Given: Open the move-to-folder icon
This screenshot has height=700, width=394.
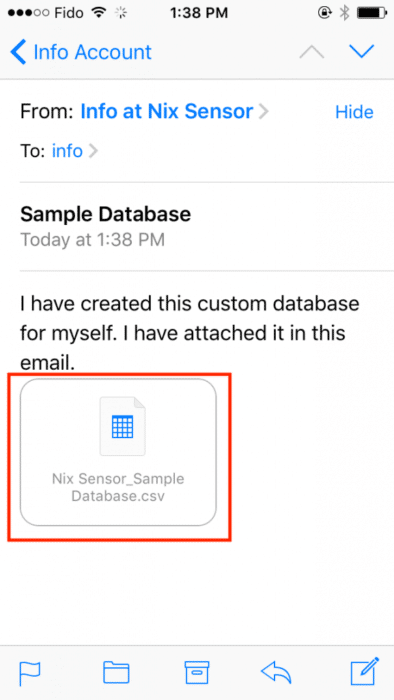Looking at the screenshot, I should pyautogui.click(x=116, y=673).
